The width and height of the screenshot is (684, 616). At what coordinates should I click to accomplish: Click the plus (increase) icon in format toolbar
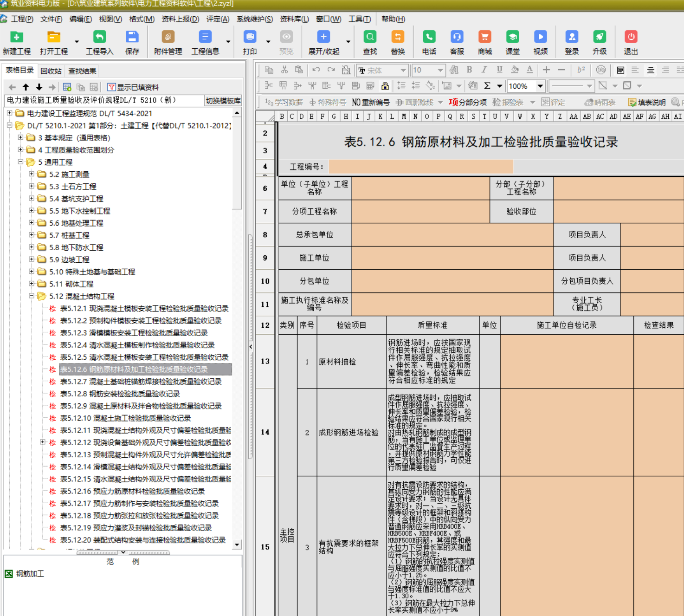(546, 70)
